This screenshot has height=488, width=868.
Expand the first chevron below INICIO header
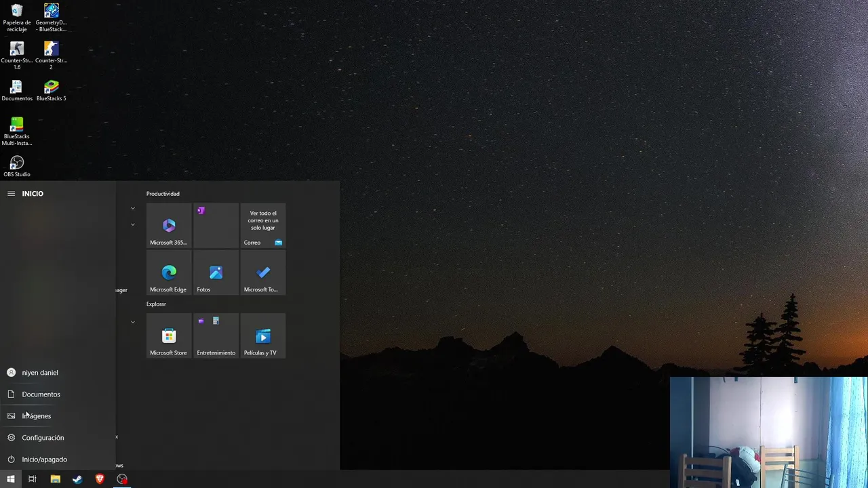point(133,208)
